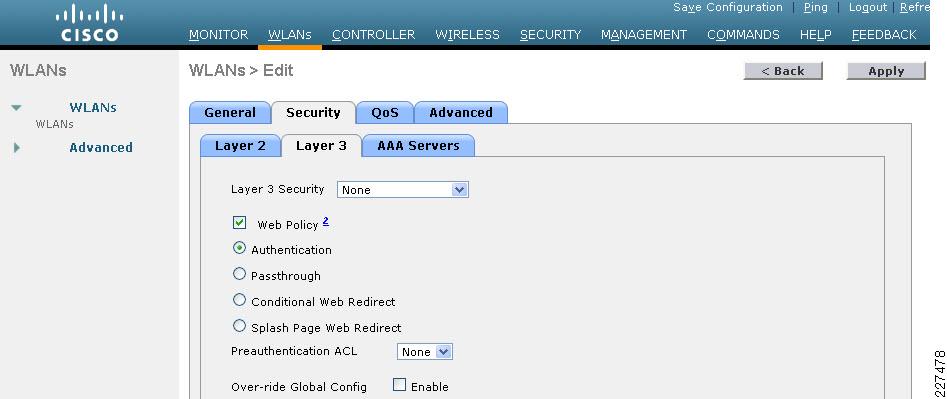Image resolution: width=947 pixels, height=399 pixels.
Task: Uncheck the Web Policy checkbox
Action: [239, 223]
